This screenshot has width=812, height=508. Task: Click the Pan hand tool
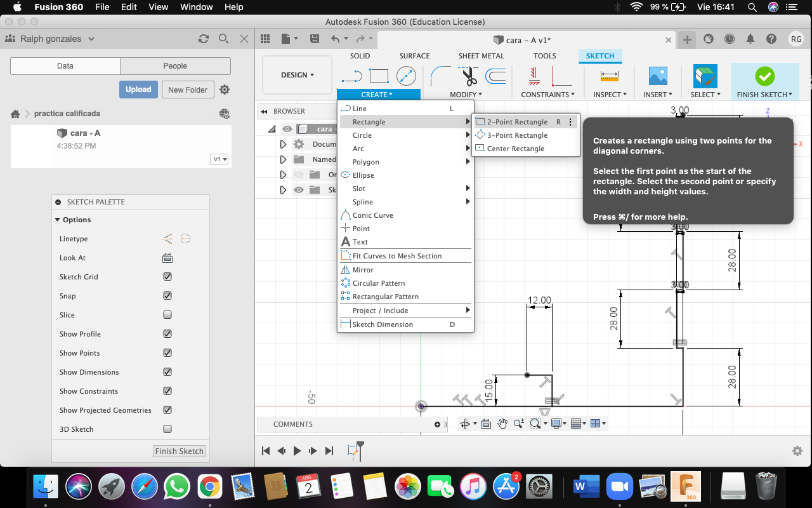coord(502,424)
